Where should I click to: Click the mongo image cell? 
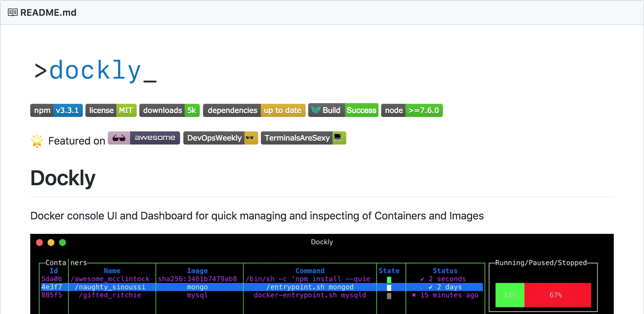pos(197,287)
